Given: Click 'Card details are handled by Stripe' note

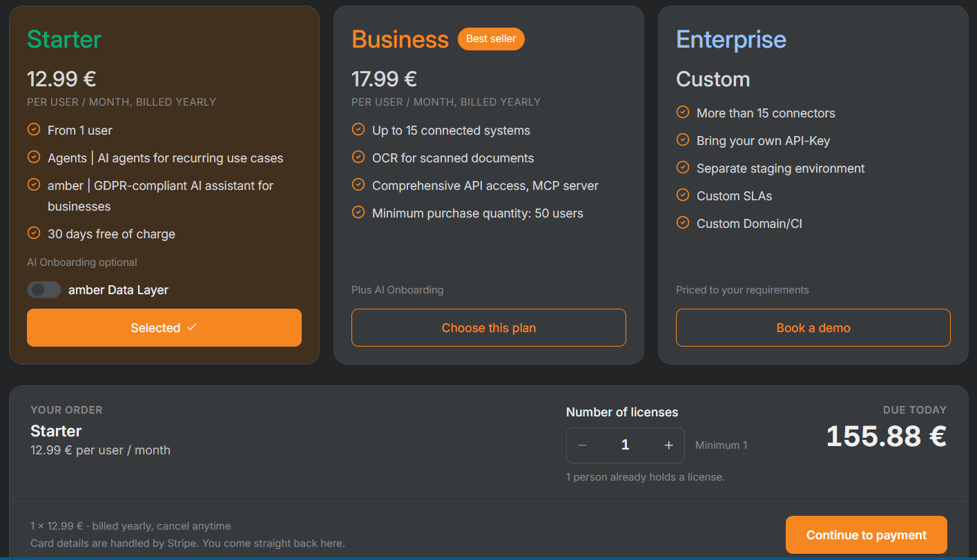Looking at the screenshot, I should click(188, 543).
